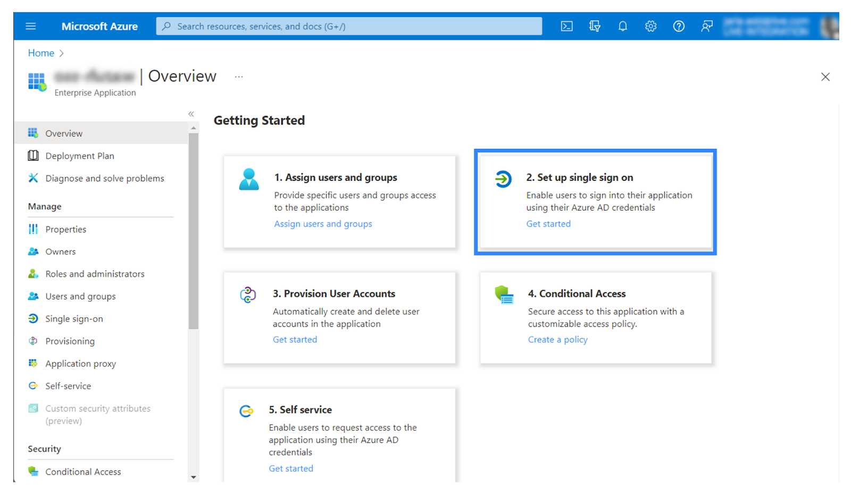Viewport: 851px width, 504px height.
Task: Click the Custom security attributes icon
Action: click(x=33, y=408)
